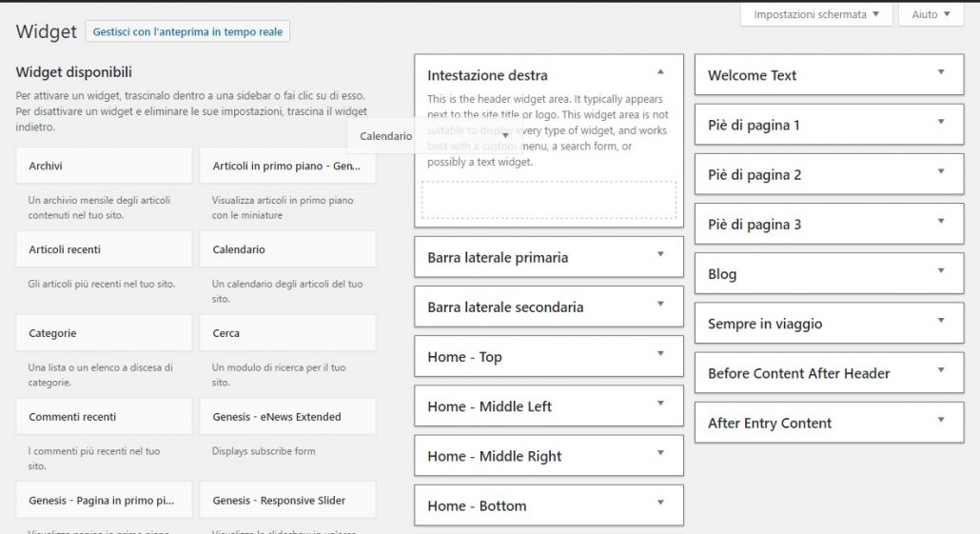Expand Home - Middle Right arrow
The height and width of the screenshot is (534, 980).
point(660,453)
